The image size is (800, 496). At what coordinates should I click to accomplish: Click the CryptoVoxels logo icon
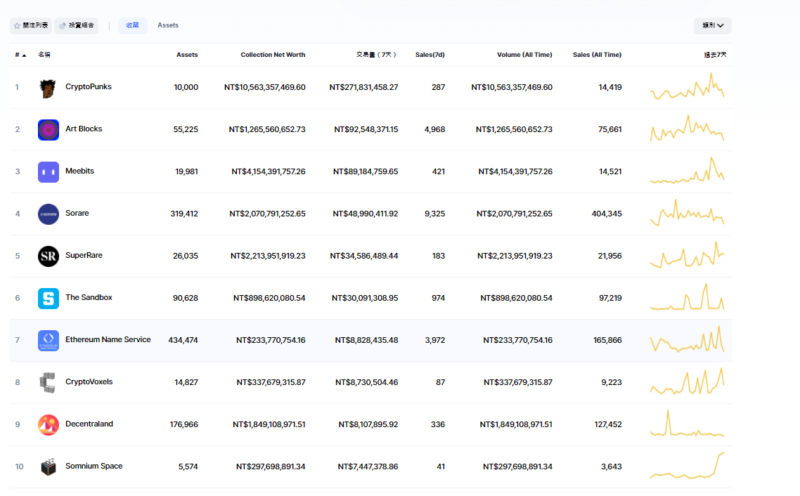pos(48,383)
